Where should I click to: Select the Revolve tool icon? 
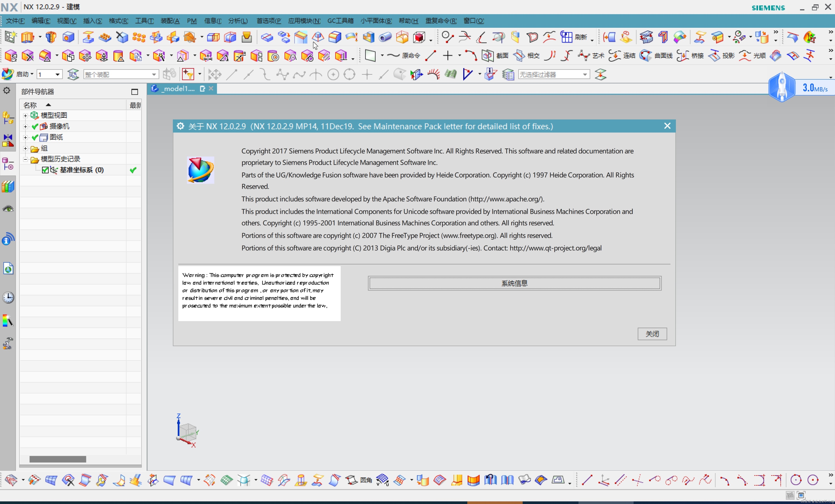[x=51, y=37]
